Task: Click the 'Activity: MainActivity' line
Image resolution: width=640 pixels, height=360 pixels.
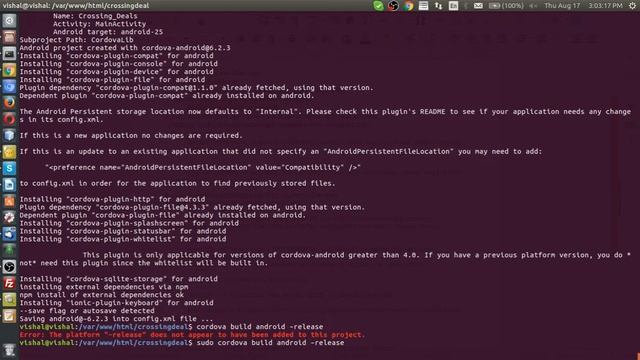Action: [x=99, y=24]
